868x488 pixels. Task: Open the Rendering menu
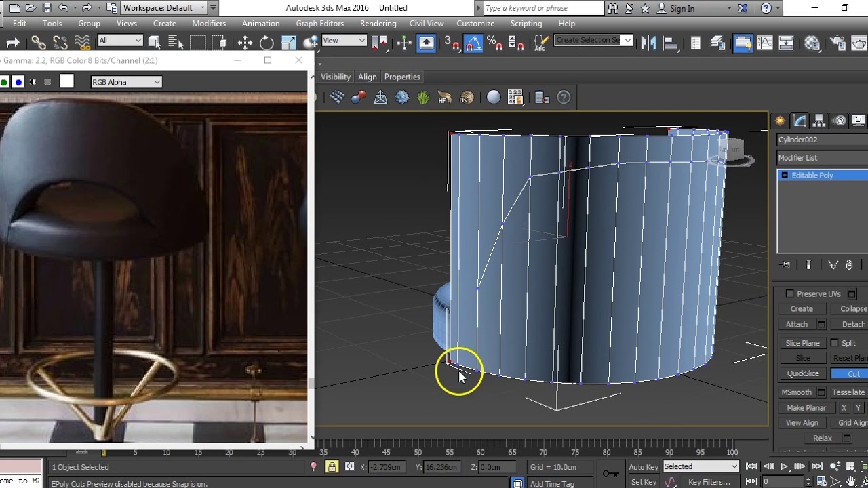(378, 24)
